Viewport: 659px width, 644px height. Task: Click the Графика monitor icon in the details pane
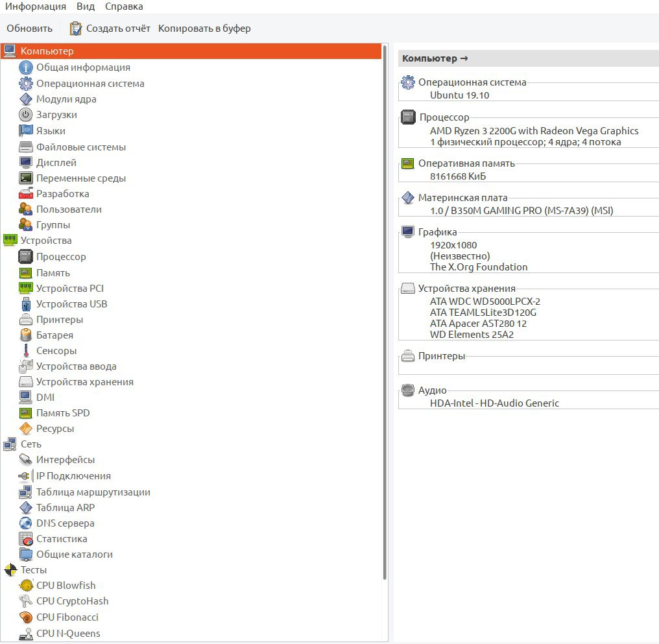(x=408, y=232)
